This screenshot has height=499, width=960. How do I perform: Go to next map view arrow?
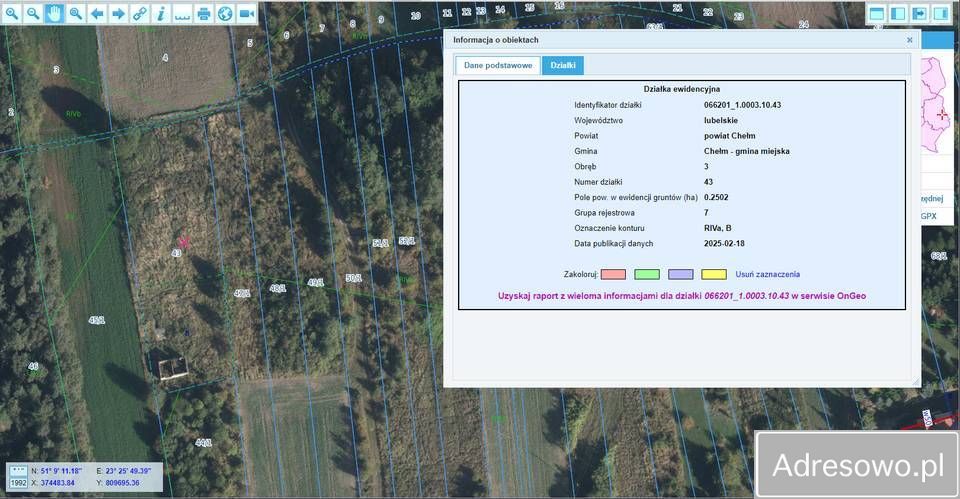[x=118, y=13]
